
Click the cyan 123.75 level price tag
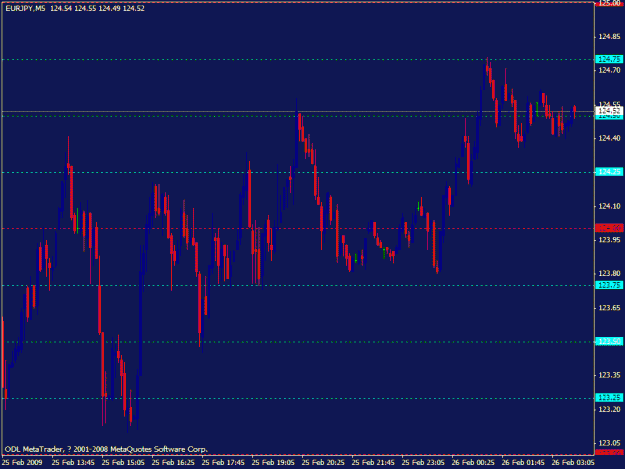[x=609, y=285]
